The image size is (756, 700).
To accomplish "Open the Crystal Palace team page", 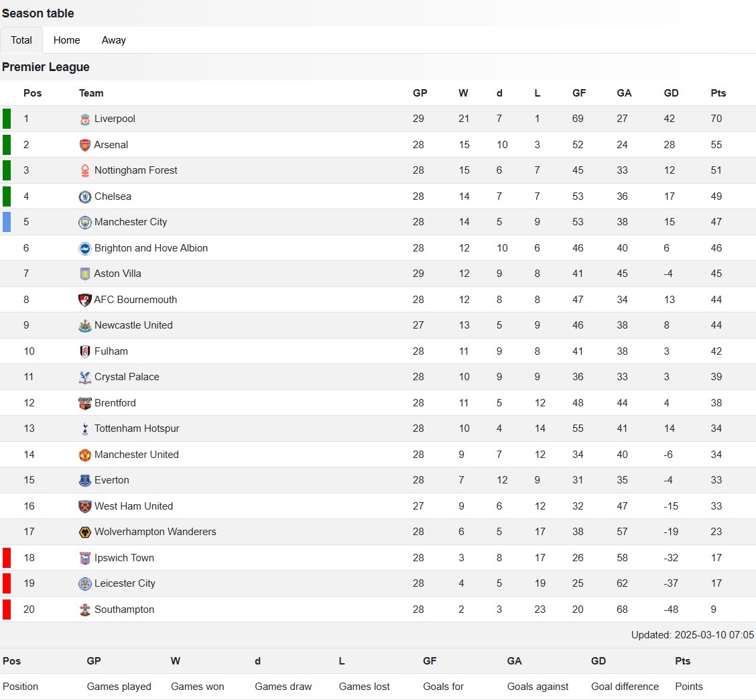I will (127, 377).
